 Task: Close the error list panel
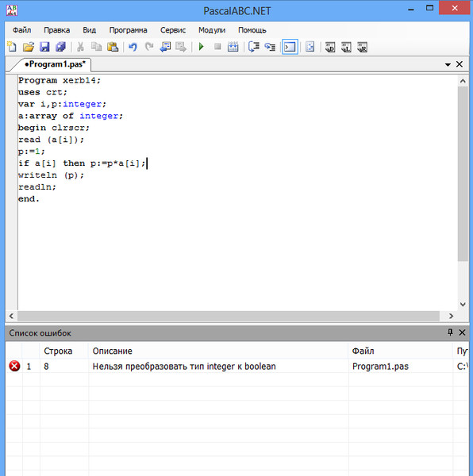pos(462,332)
